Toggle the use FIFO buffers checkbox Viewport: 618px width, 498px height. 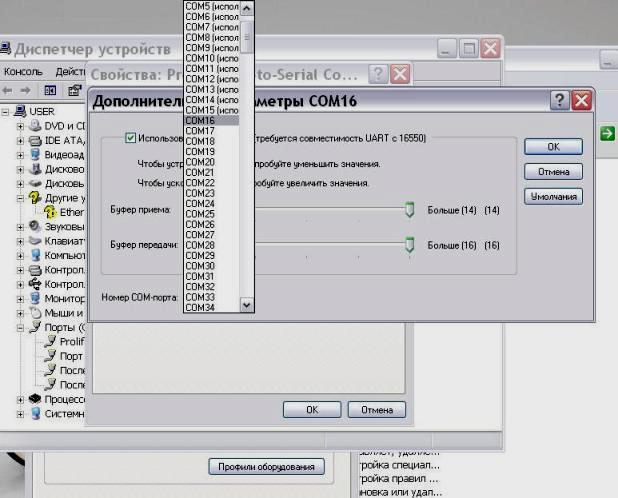pyautogui.click(x=130, y=138)
